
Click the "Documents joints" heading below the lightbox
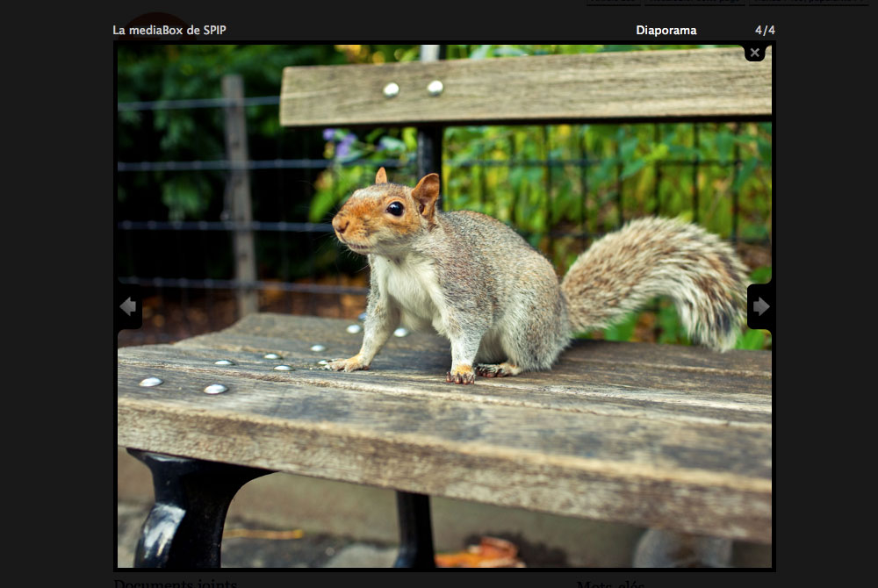pos(175,583)
